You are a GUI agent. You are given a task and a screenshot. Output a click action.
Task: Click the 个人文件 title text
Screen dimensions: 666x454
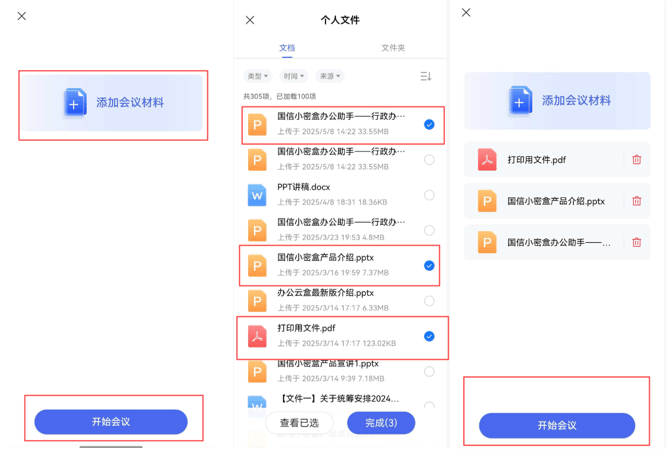coord(340,20)
